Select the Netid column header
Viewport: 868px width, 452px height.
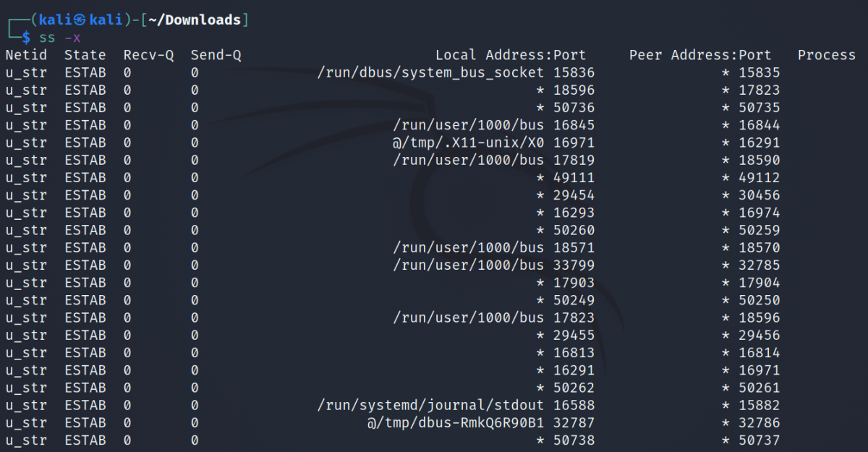[26, 55]
